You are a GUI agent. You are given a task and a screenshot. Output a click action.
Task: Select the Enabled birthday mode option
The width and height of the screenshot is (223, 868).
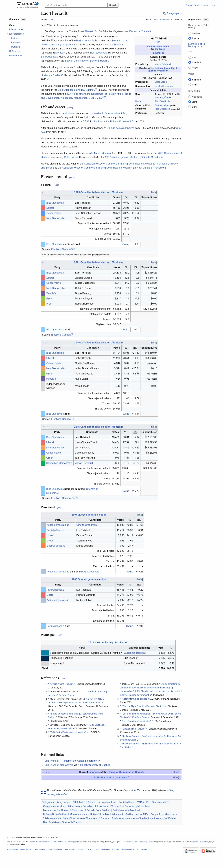click(x=190, y=38)
